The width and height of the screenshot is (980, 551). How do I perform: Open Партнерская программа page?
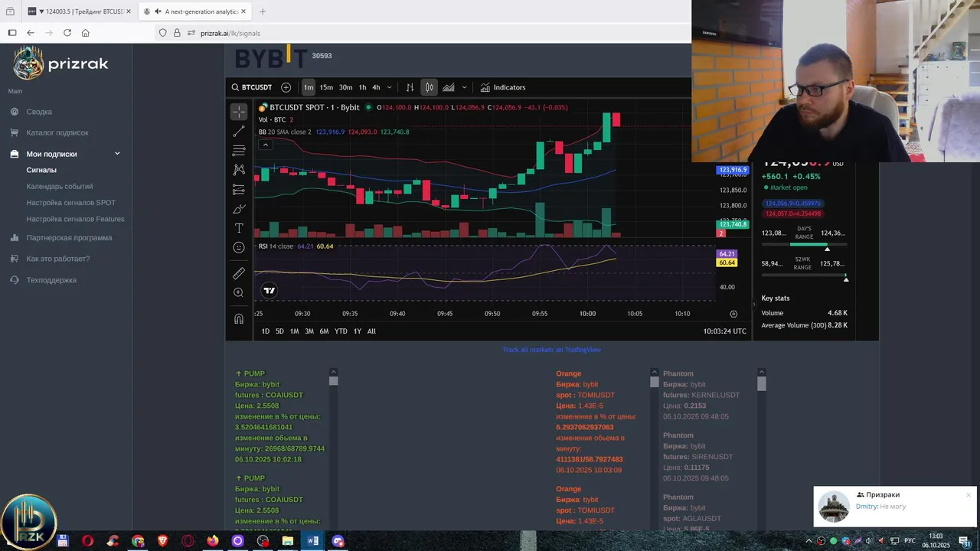tap(69, 237)
